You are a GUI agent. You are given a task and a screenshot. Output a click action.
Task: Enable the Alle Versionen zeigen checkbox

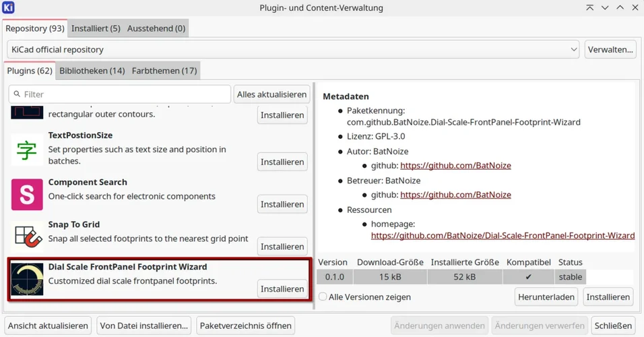pos(323,297)
